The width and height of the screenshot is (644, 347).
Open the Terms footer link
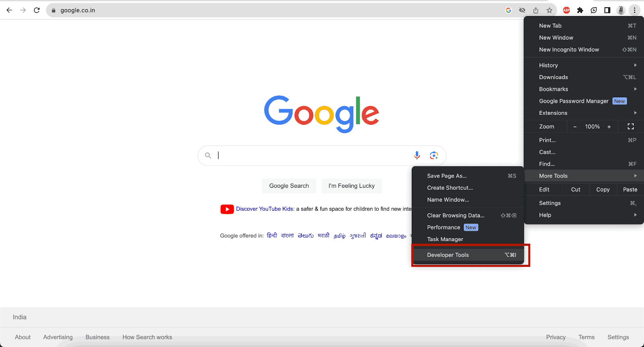(x=586, y=337)
